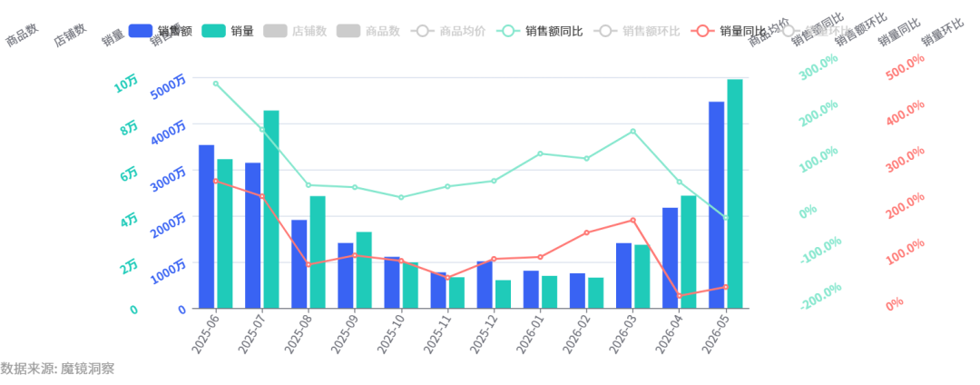The width and height of the screenshot is (980, 385).
Task: Toggle the 销量 teal legend icon
Action: point(213,30)
